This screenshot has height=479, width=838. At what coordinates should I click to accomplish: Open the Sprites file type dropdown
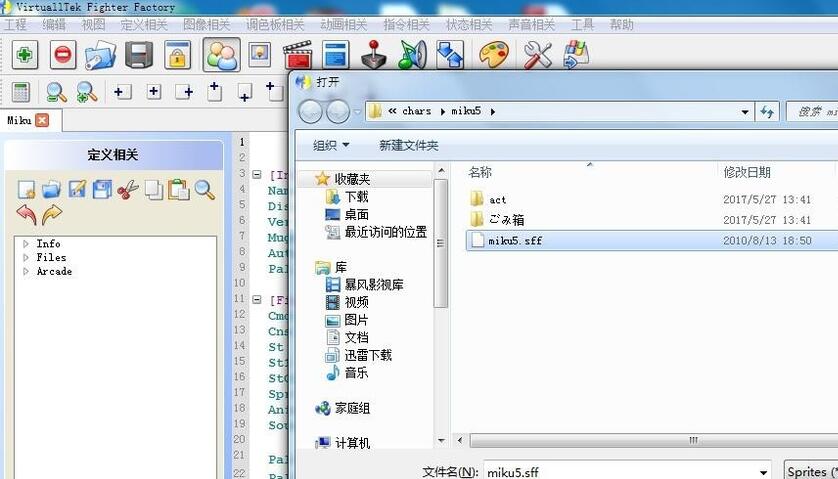pyautogui.click(x=811, y=472)
